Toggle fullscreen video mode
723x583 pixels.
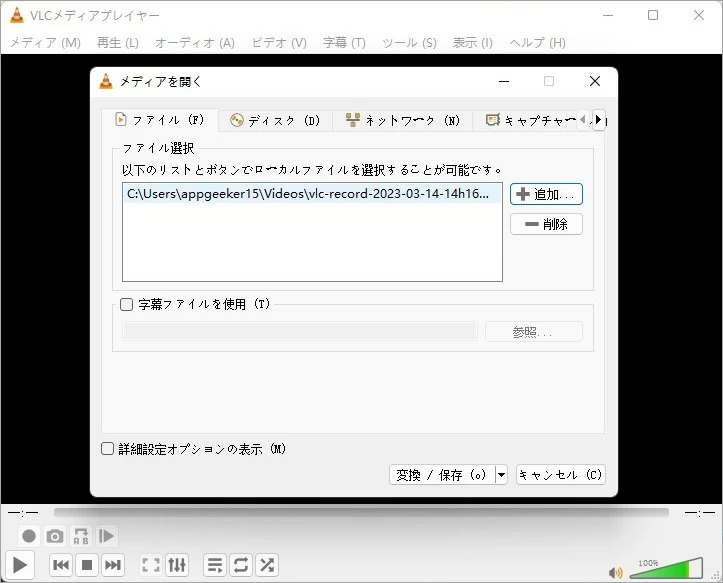point(151,565)
